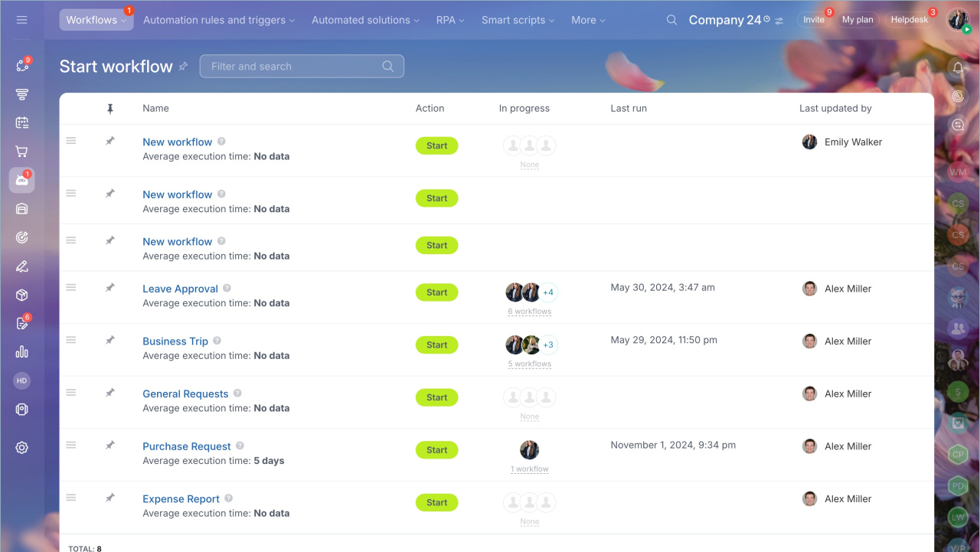Screen dimensions: 980x552
Task: Open the warehouse garage sidebar icon
Action: [x=21, y=208]
